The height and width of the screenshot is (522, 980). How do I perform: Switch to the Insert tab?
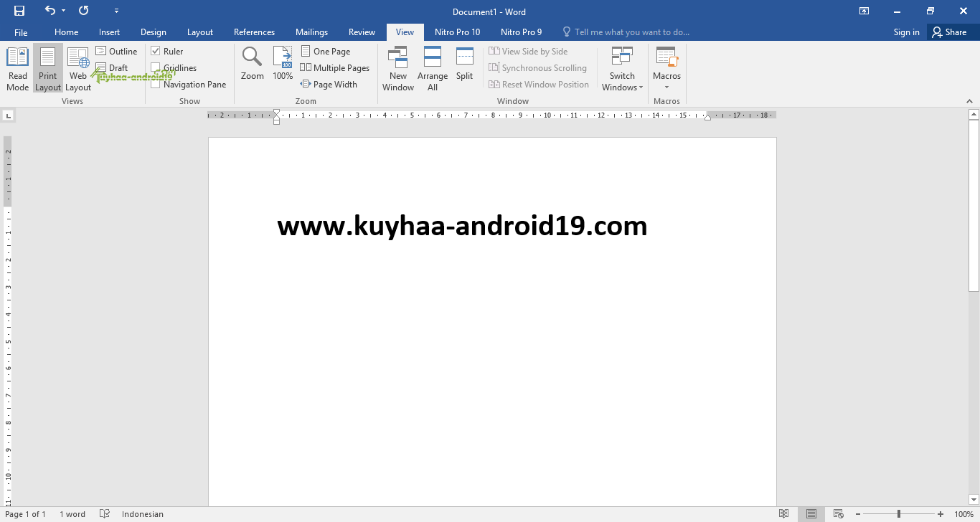[x=110, y=32]
